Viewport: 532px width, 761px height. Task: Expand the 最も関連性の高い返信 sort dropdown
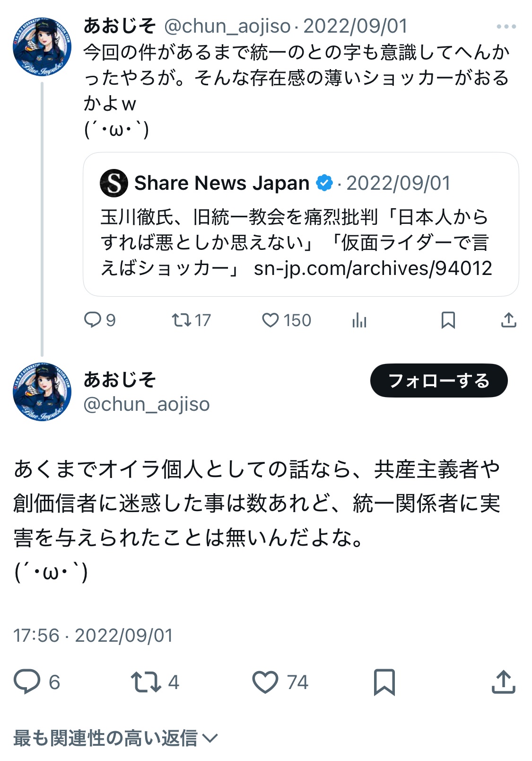pos(115,738)
